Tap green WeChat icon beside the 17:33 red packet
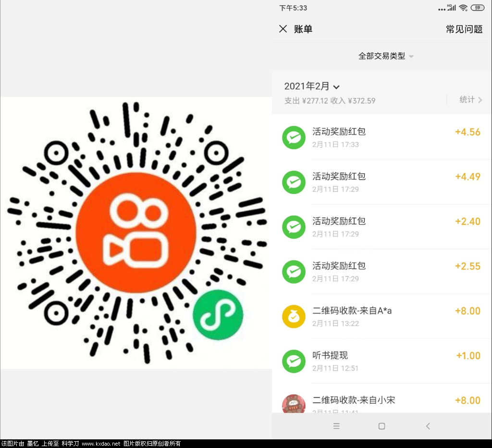 [x=294, y=137]
